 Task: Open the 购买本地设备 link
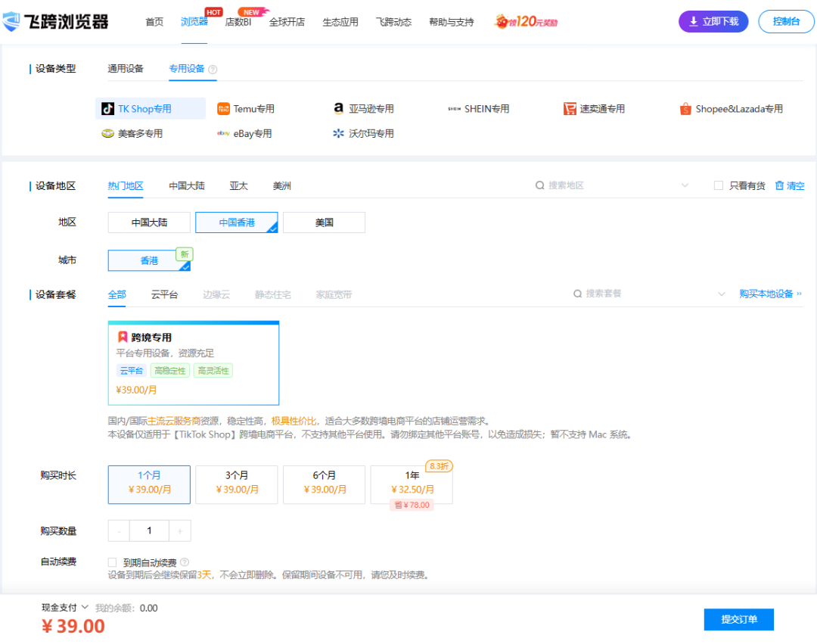[770, 294]
